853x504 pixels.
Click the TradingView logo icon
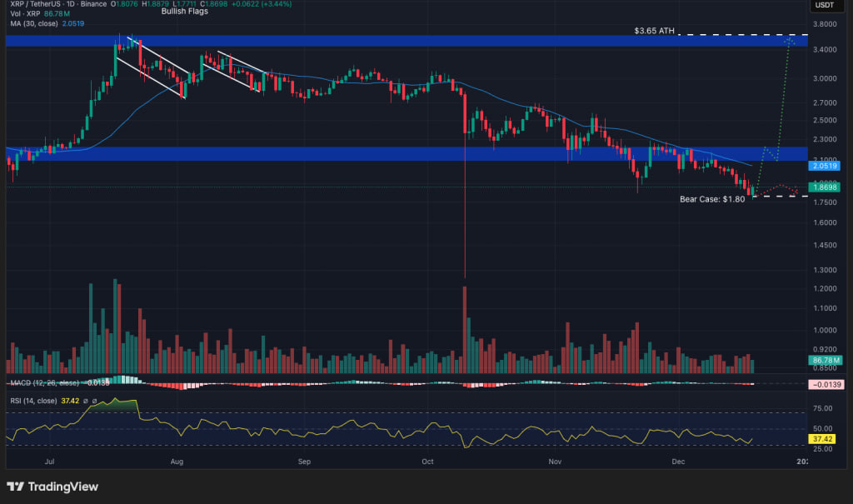(15, 487)
